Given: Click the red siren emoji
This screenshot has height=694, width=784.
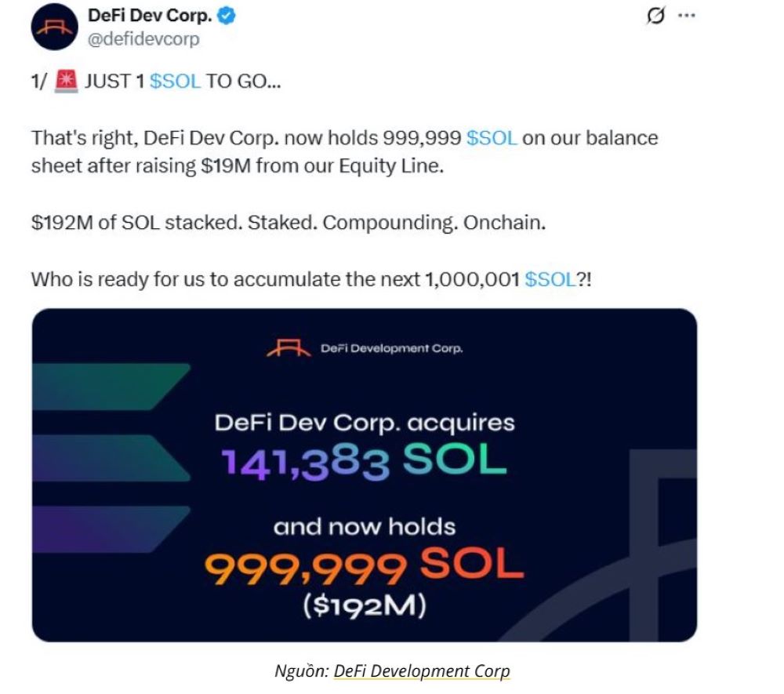Looking at the screenshot, I should (x=66, y=81).
